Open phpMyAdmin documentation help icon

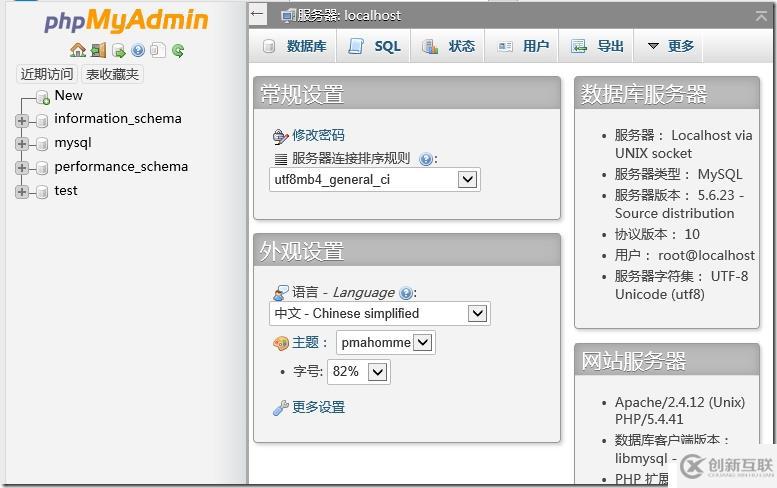(x=138, y=50)
